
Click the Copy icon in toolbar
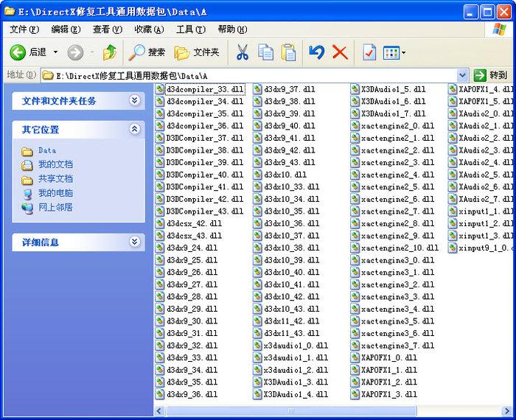pyautogui.click(x=265, y=52)
